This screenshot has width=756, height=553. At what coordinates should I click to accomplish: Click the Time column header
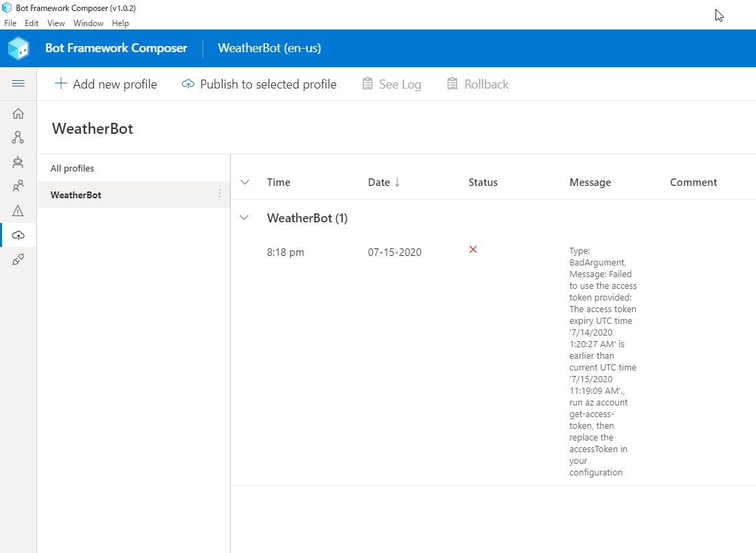[x=279, y=182]
